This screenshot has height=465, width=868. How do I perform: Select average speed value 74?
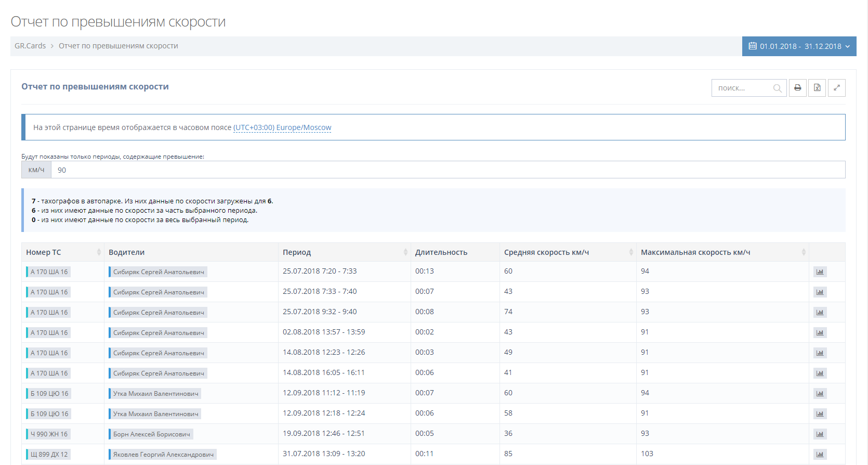508,312
